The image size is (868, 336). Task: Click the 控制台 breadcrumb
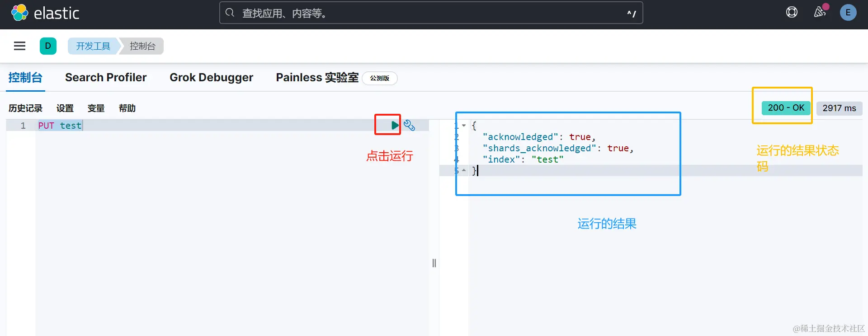click(142, 46)
